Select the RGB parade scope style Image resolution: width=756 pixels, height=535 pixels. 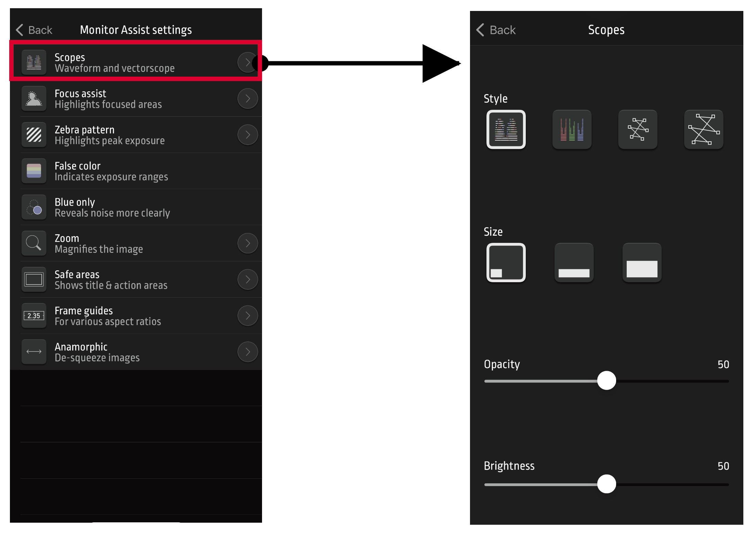572,129
